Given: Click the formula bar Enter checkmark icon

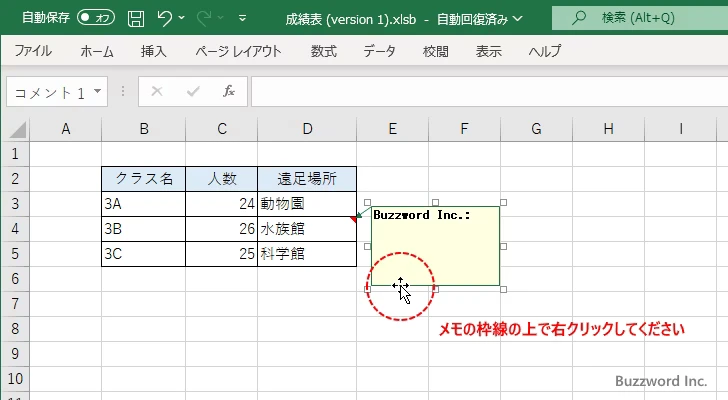Looking at the screenshot, I should click(x=193, y=91).
